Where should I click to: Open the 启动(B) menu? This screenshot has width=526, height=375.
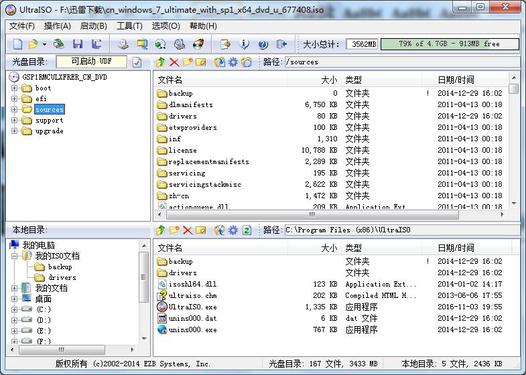(94, 26)
